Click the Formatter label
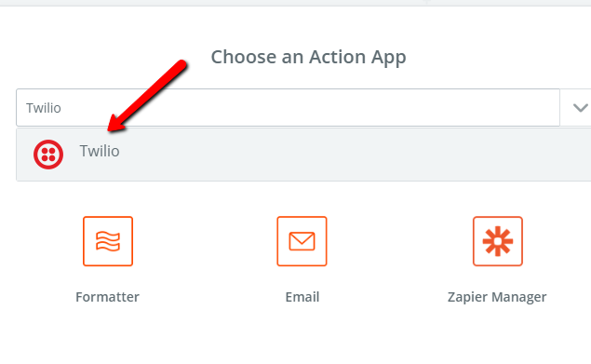Image resolution: width=591 pixels, height=364 pixels. 107,297
